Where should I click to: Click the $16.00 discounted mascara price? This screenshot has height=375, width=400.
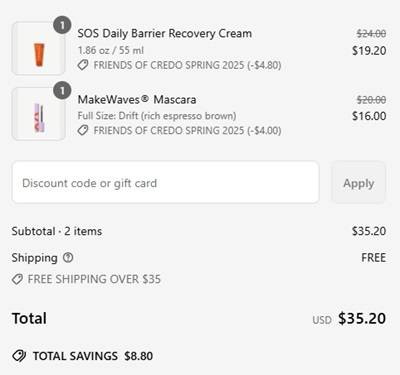pyautogui.click(x=369, y=116)
